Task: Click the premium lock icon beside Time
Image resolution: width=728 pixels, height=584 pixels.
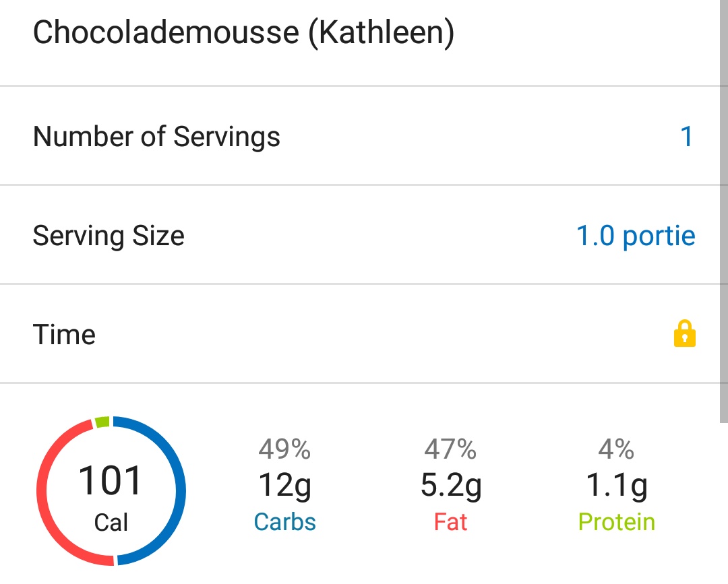Action: click(686, 334)
